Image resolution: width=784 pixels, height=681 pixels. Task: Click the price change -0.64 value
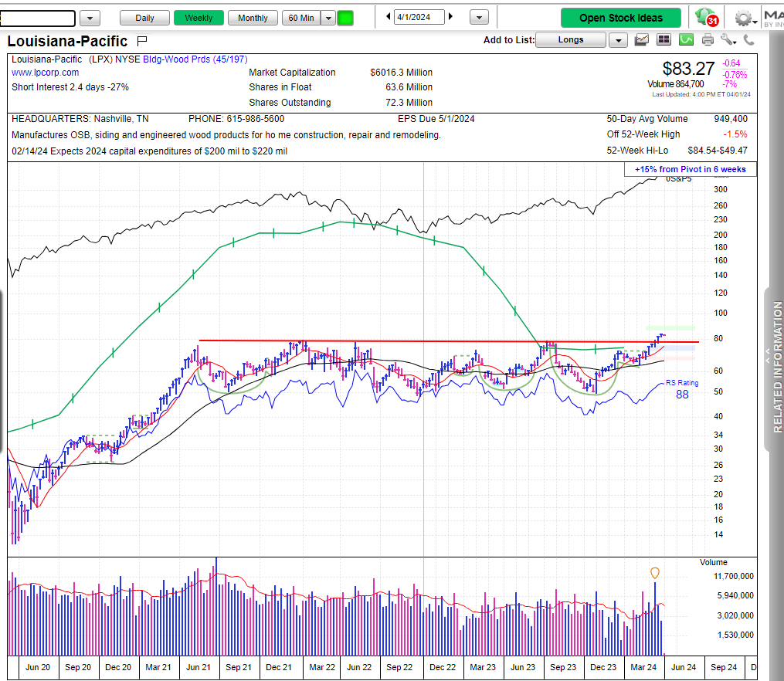[731, 63]
